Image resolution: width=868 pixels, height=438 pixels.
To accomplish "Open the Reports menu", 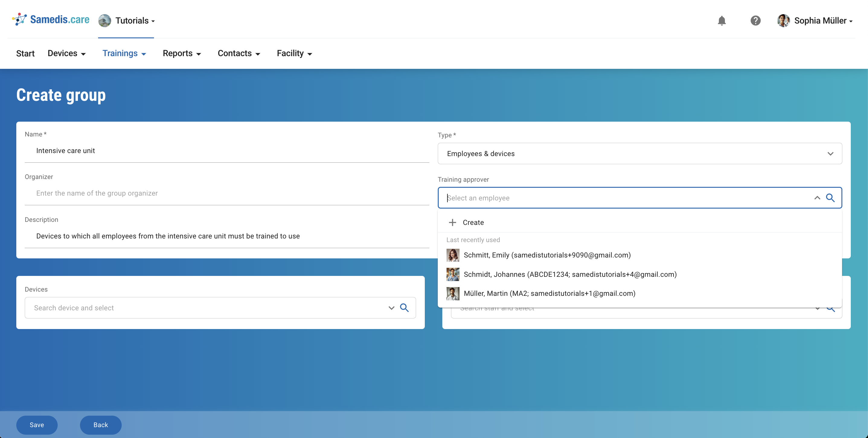I will (x=182, y=53).
